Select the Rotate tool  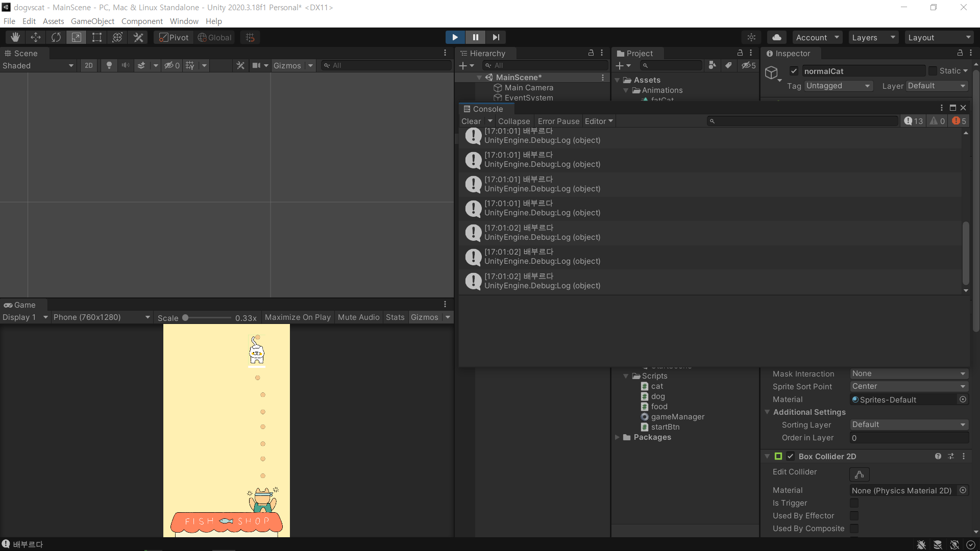click(56, 37)
